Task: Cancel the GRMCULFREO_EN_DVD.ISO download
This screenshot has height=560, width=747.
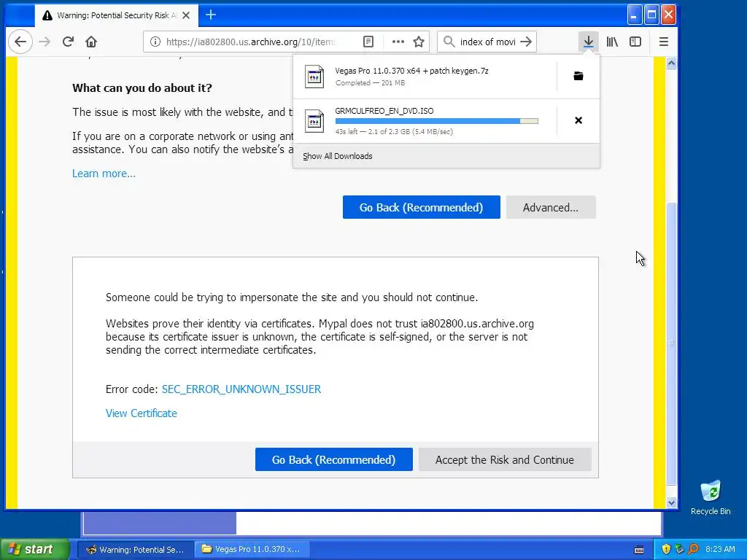Action: pyautogui.click(x=578, y=120)
